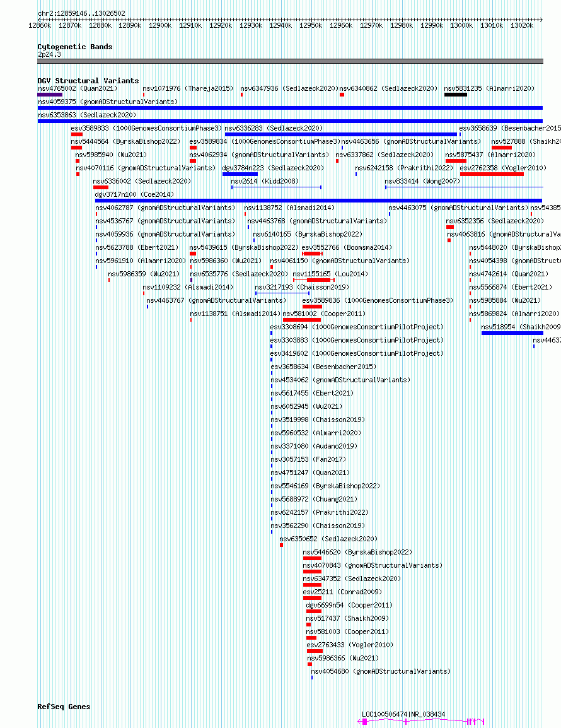
Task: Click the blue nsv6336283 variant bar
Action: [x=340, y=134]
